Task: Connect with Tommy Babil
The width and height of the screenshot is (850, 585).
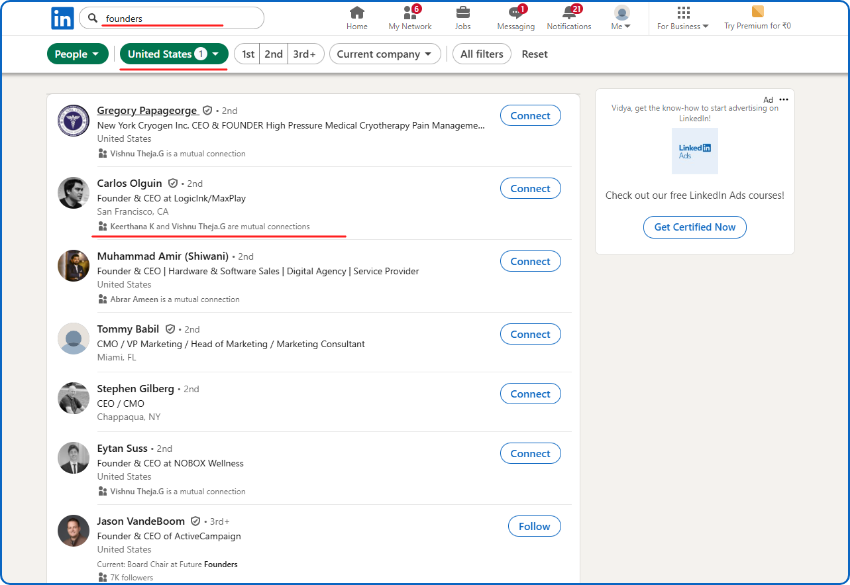Action: tap(530, 334)
